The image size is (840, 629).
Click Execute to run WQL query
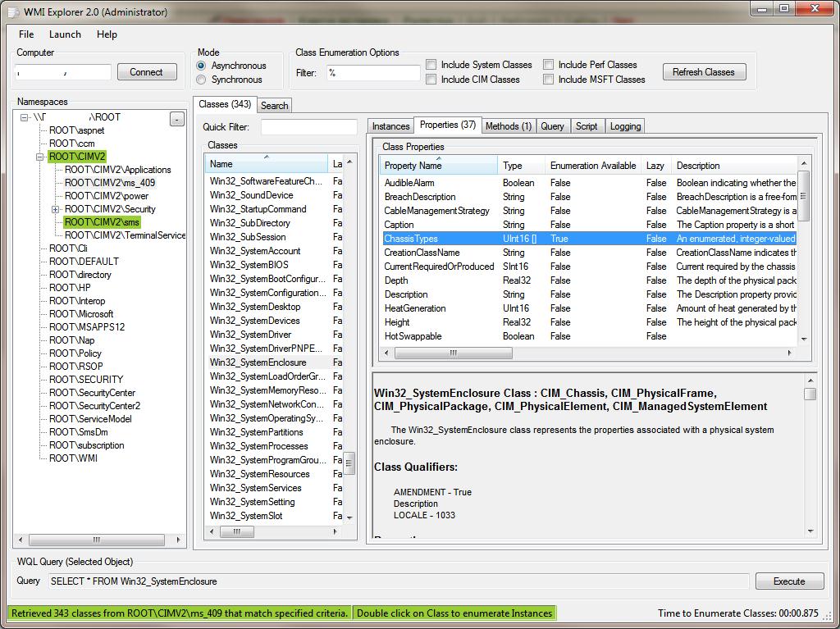point(788,581)
